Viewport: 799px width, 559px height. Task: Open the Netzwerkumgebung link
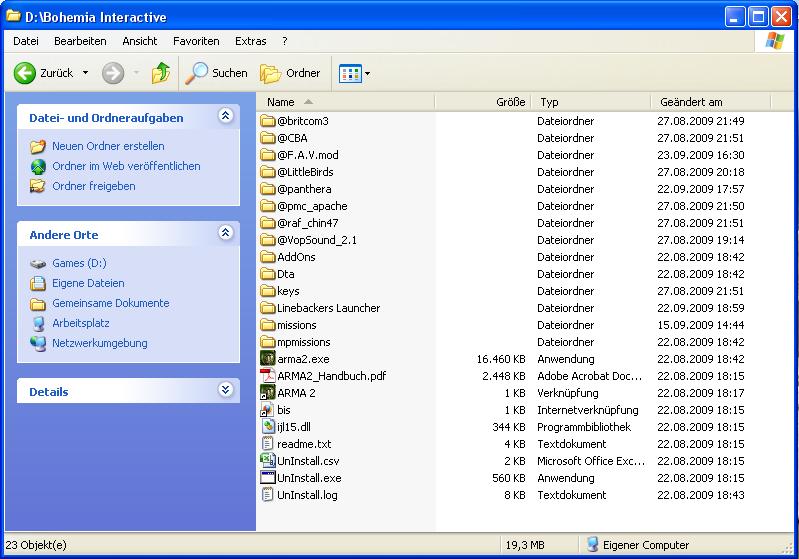coord(100,343)
